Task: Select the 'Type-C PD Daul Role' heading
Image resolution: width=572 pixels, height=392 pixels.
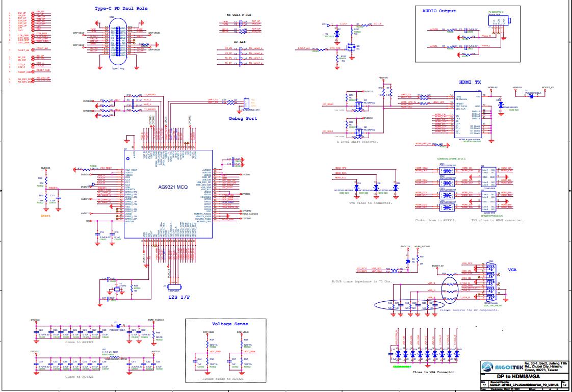Action: (121, 8)
